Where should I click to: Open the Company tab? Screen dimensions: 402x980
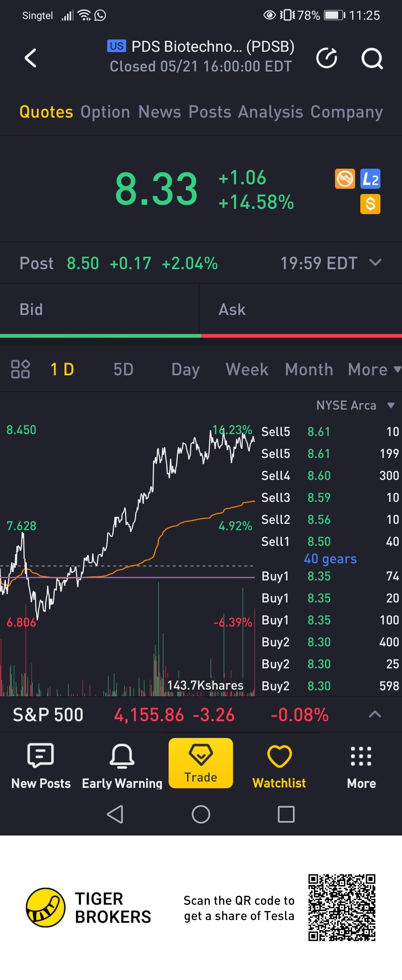347,112
